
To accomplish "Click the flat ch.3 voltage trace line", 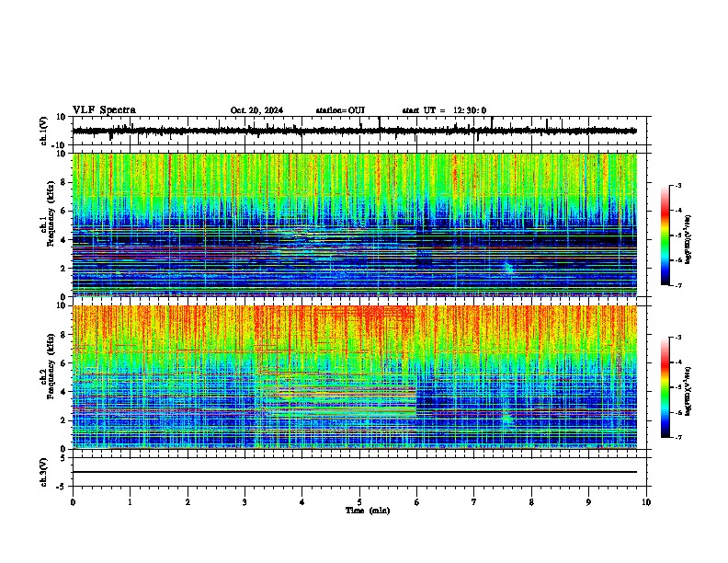I will [354, 472].
